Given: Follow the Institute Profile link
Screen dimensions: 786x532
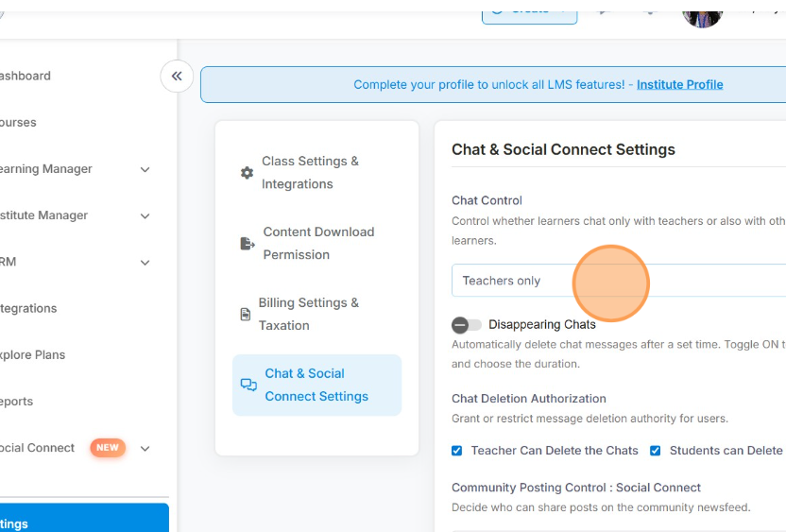Looking at the screenshot, I should click(x=679, y=84).
